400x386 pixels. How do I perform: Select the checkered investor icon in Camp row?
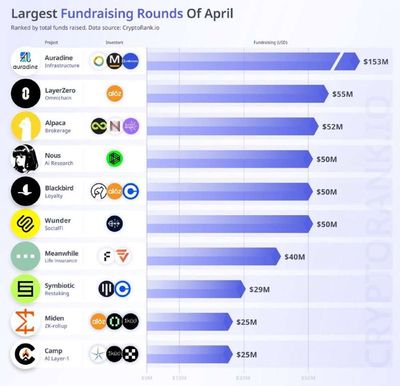click(131, 354)
